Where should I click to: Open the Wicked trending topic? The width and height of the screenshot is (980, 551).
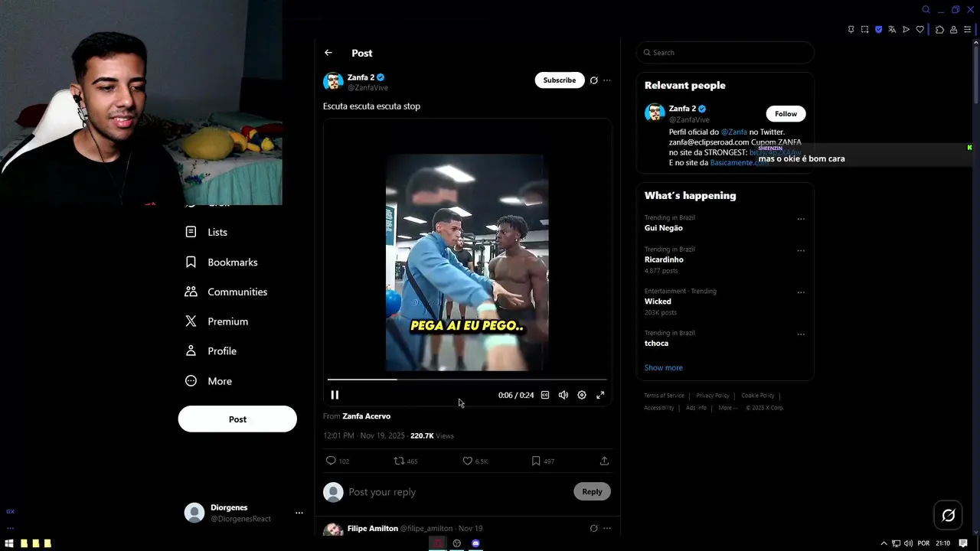click(x=658, y=302)
